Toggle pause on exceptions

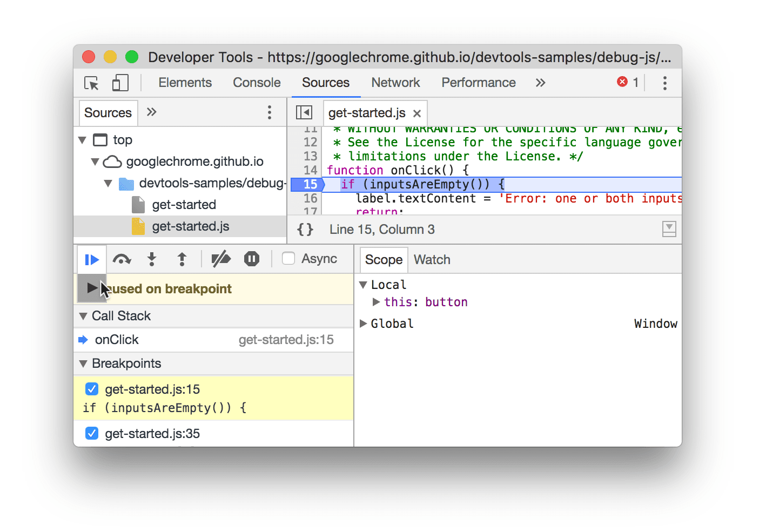[x=251, y=259]
